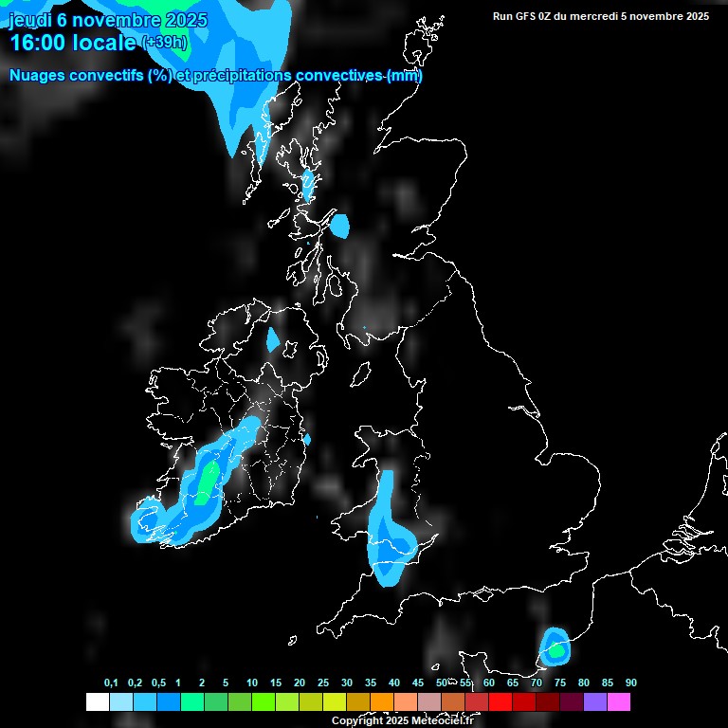Pick the purple legend swatch labeled 85
This screenshot has height=728, width=728.
coord(595,702)
